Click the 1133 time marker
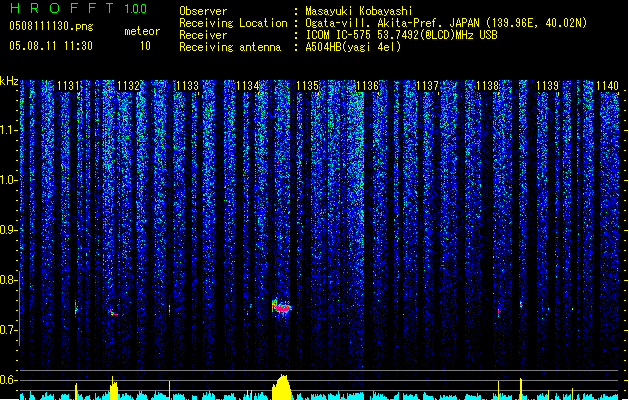 click(x=188, y=85)
